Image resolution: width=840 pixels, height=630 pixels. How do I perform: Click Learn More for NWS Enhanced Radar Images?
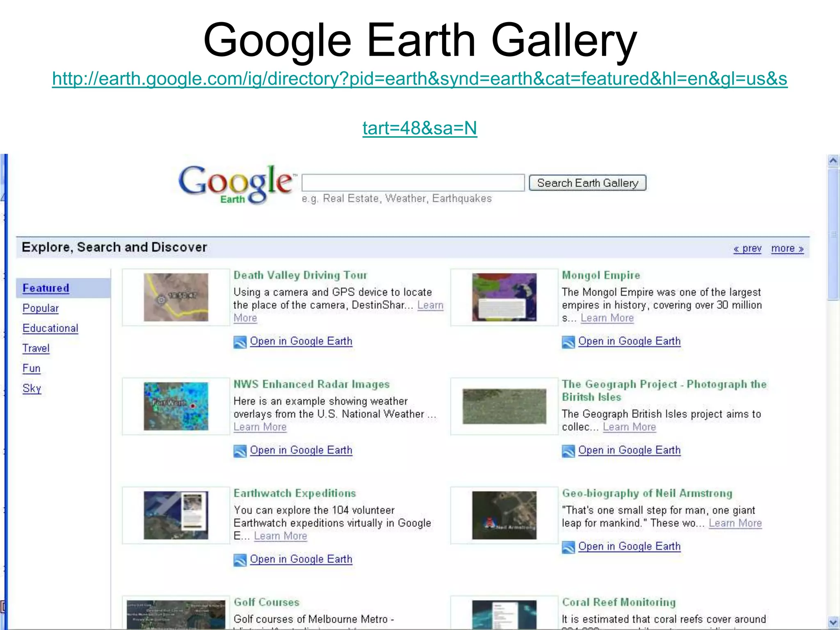coord(260,427)
